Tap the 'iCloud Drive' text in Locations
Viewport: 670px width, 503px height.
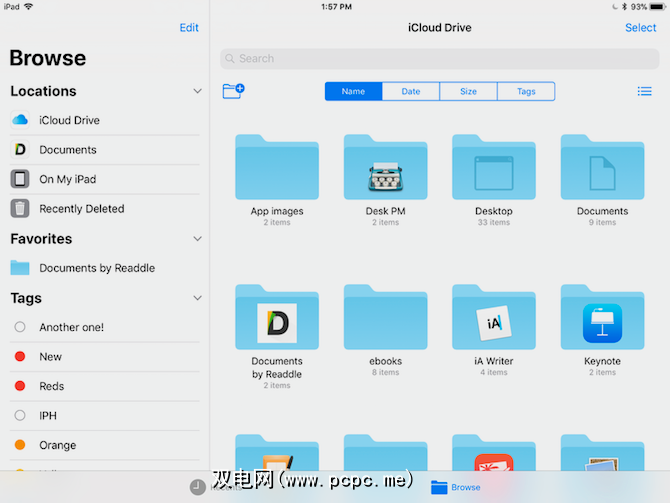pyautogui.click(x=69, y=120)
